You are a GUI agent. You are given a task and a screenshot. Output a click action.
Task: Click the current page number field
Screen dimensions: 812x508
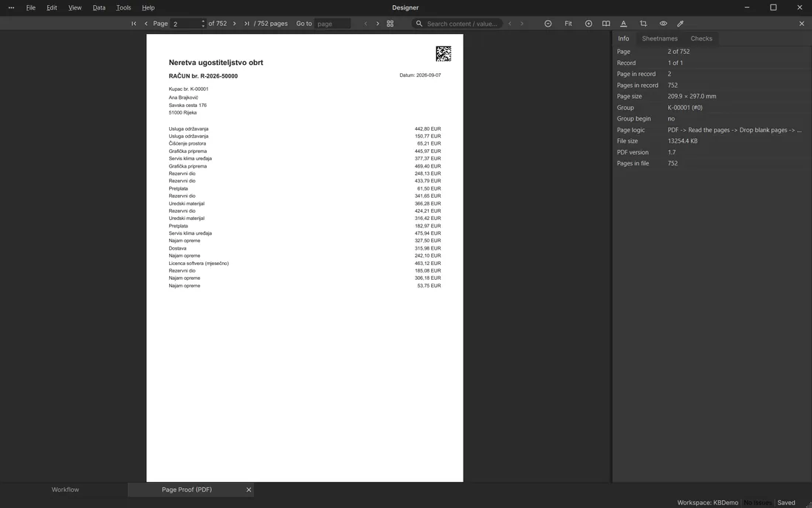[185, 24]
